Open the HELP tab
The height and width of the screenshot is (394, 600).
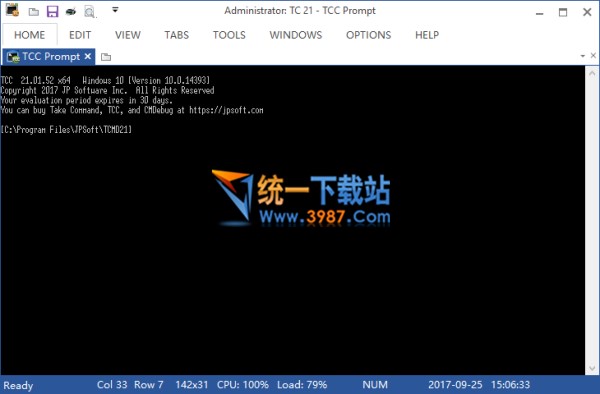tap(427, 35)
